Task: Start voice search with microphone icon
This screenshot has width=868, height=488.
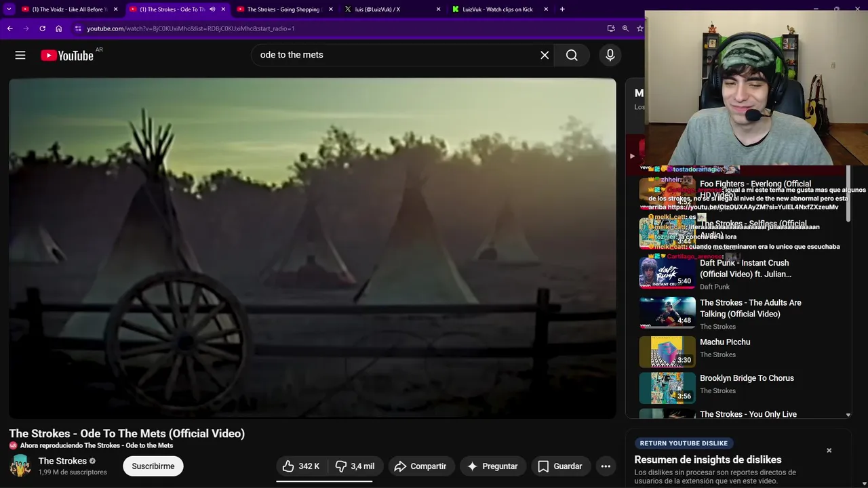Action: (610, 56)
